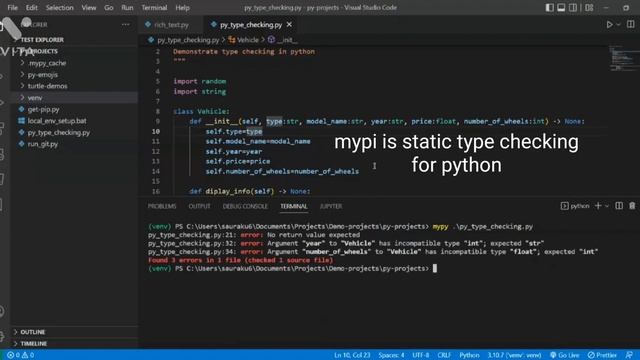Screen dimensions: 640x360
Task: Switch to the PROBLEMS panel tab
Action: [x=162, y=207]
